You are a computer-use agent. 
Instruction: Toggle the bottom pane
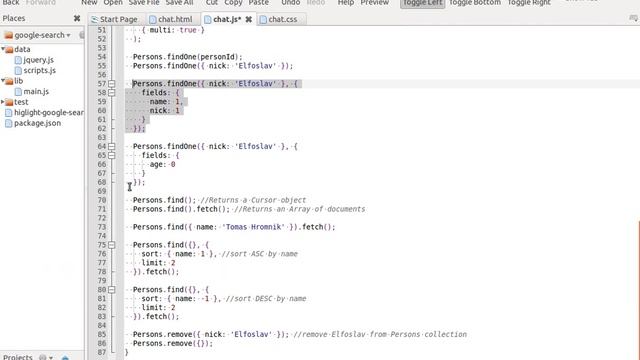475,2
